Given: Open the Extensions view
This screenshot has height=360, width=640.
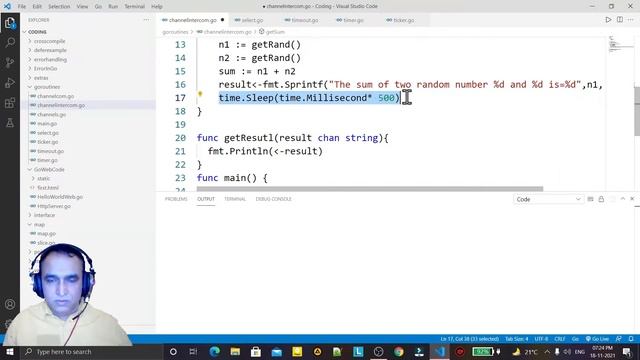Looking at the screenshot, I should tap(10, 102).
